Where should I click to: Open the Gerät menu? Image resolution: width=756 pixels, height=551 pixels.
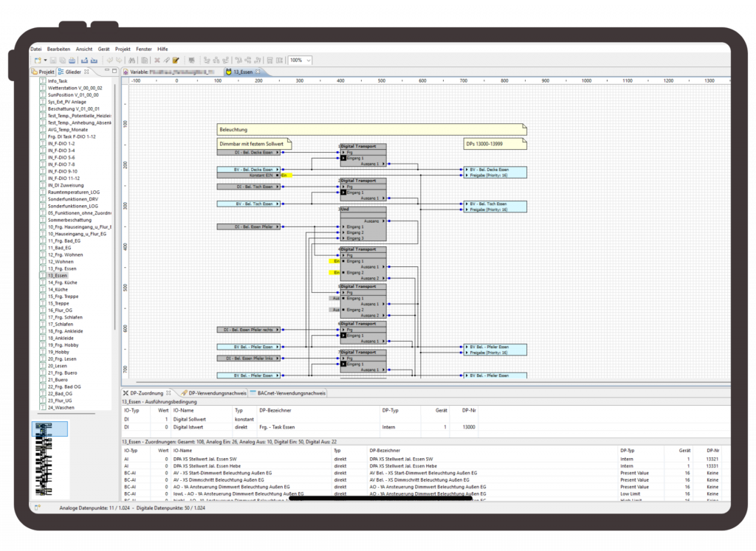coord(104,49)
